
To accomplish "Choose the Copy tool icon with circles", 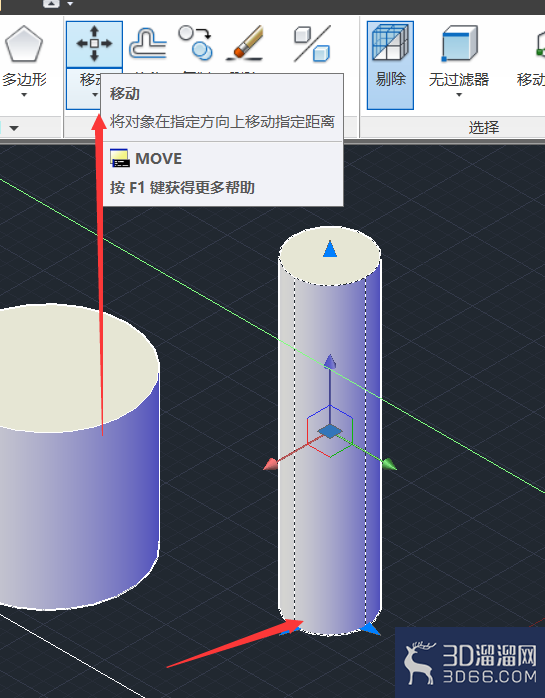I will [x=196, y=43].
